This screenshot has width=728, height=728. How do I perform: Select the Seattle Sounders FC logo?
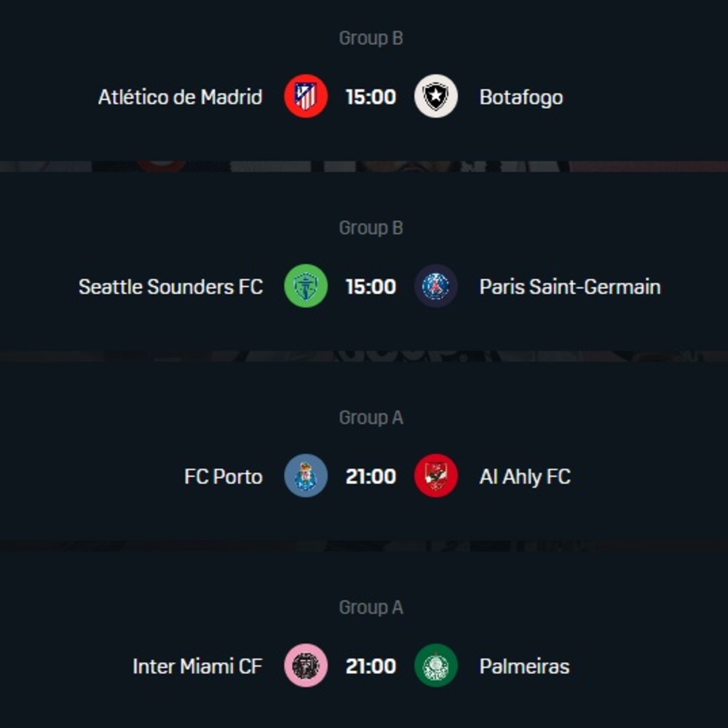tap(305, 287)
